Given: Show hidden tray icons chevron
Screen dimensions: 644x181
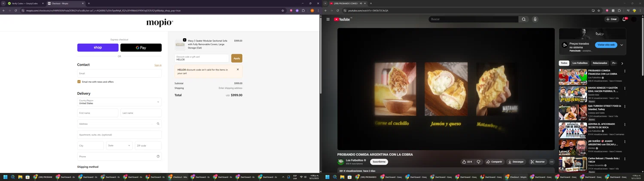Looking at the screenshot, I should (x=283, y=177).
